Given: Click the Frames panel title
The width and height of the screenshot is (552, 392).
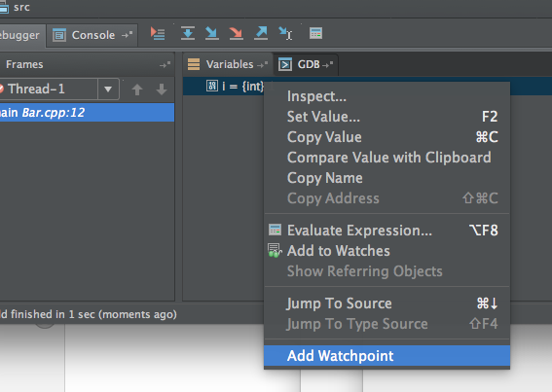Looking at the screenshot, I should pos(24,64).
